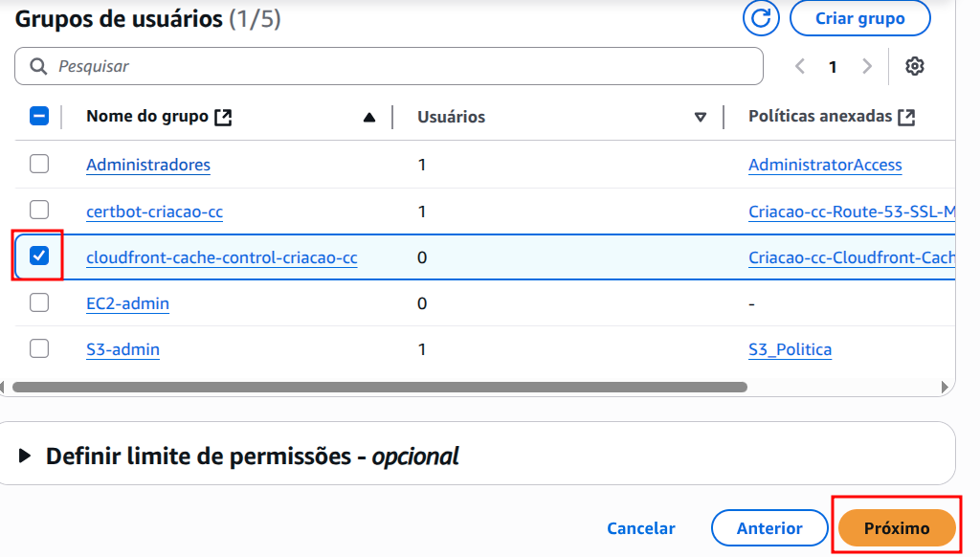This screenshot has height=557, width=980.
Task: Select the S3-admin group checkbox
Action: (39, 348)
